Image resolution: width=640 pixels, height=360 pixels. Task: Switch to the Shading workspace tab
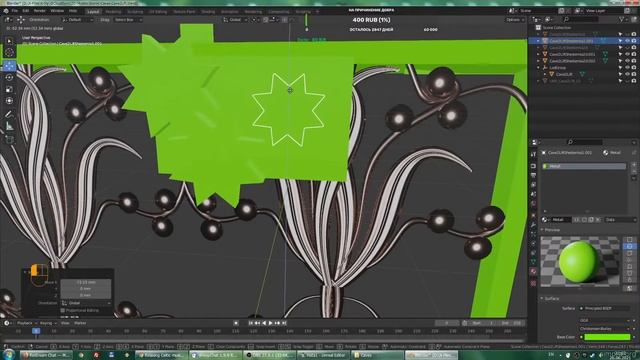point(208,11)
